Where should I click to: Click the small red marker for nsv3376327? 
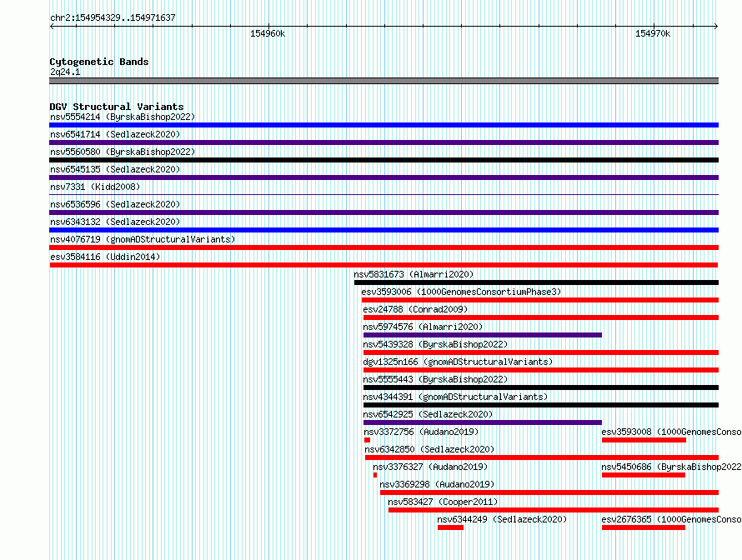point(375,475)
